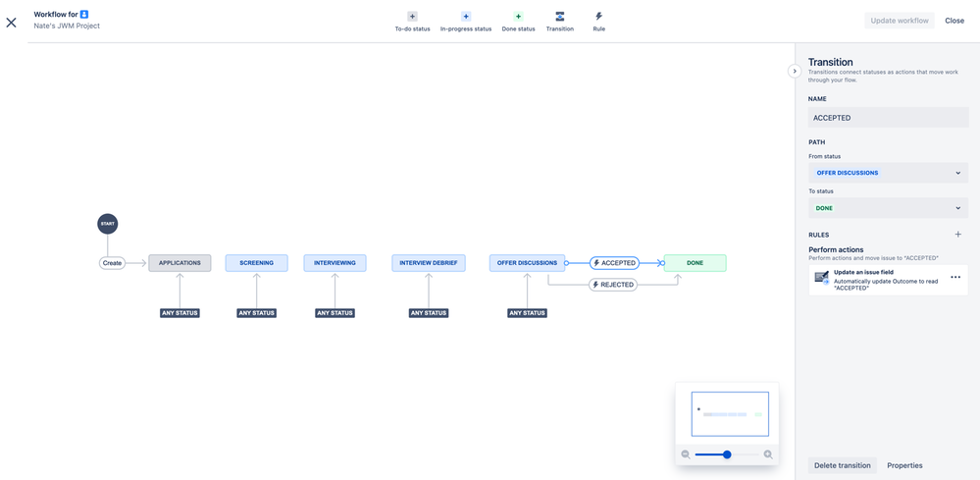Collapse the Transition side panel with chevron
Image resolution: width=980 pixels, height=480 pixels.
click(x=795, y=71)
